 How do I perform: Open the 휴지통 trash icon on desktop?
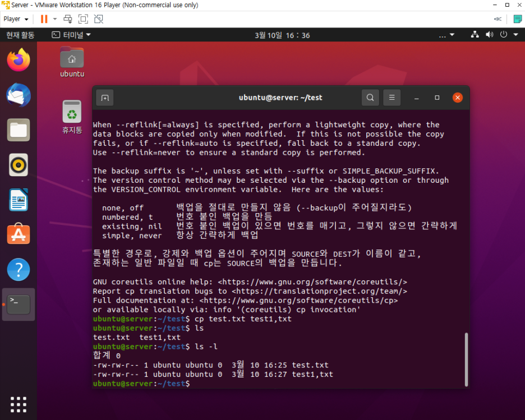tap(72, 117)
